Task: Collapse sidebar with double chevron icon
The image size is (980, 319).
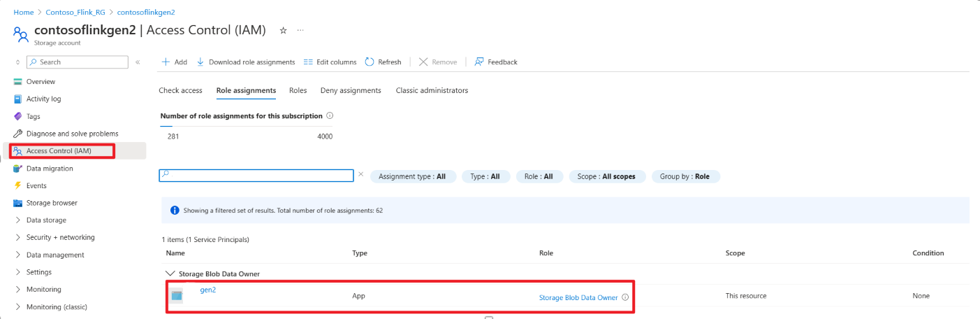Action: pyautogui.click(x=138, y=62)
